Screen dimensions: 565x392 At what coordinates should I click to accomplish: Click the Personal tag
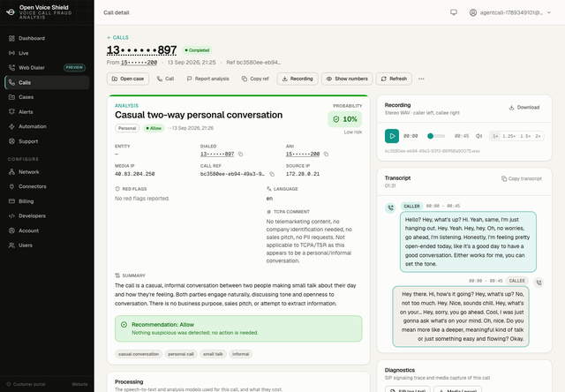coord(127,128)
